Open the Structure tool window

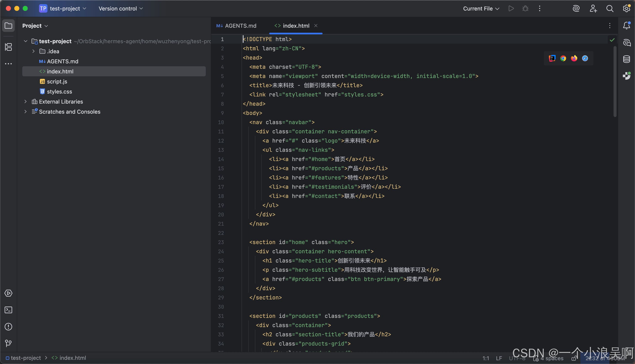pos(8,47)
